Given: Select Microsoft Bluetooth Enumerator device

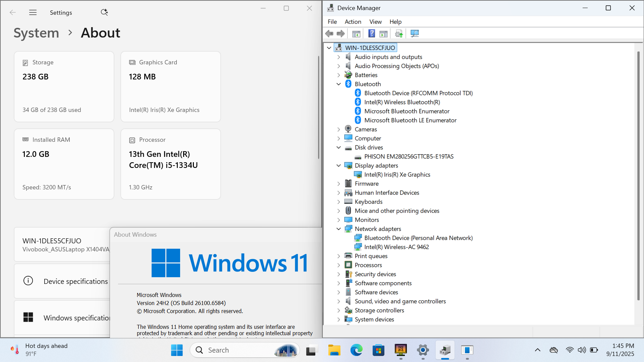Looking at the screenshot, I should pos(407,111).
